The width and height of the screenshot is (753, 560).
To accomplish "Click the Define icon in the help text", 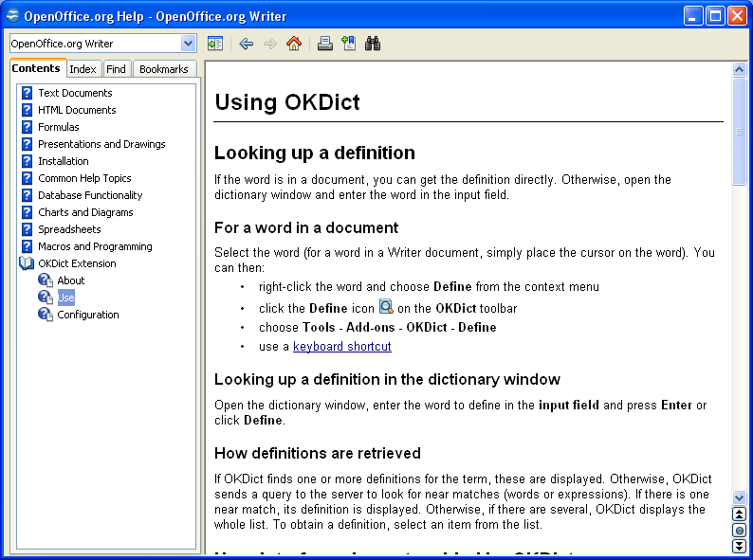I will [386, 307].
